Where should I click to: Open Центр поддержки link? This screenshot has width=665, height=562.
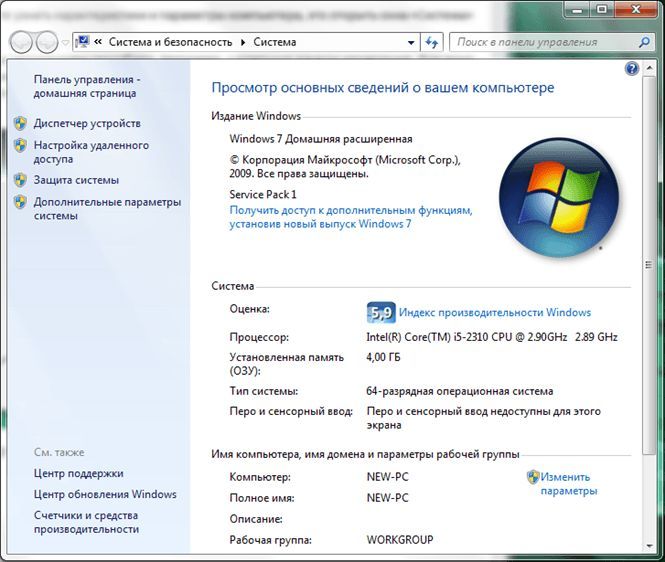click(x=79, y=473)
